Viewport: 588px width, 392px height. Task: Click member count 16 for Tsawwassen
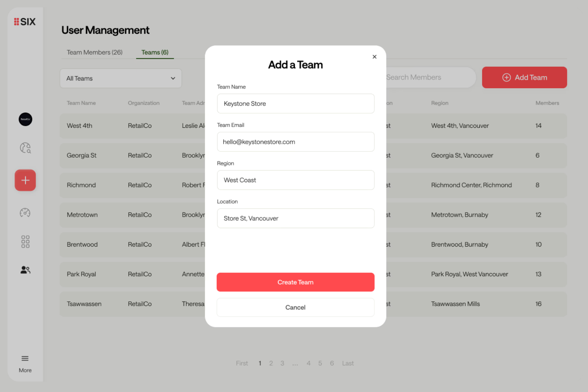pyautogui.click(x=539, y=304)
